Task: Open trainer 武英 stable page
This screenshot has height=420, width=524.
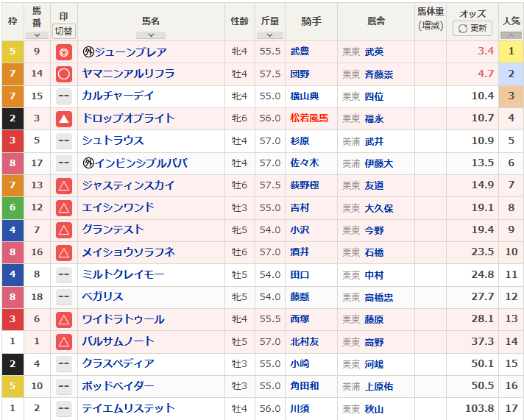Action: 374,51
